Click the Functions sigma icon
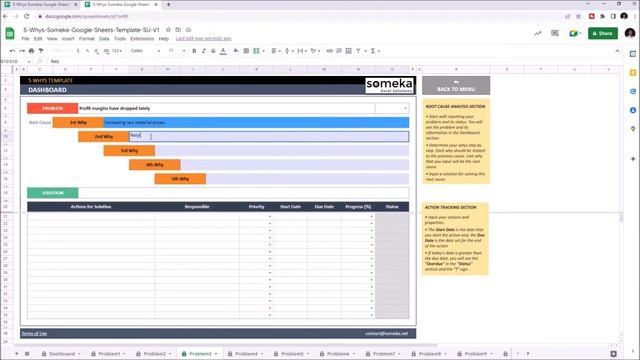Screen dimensions: 640x360 (x=373, y=51)
